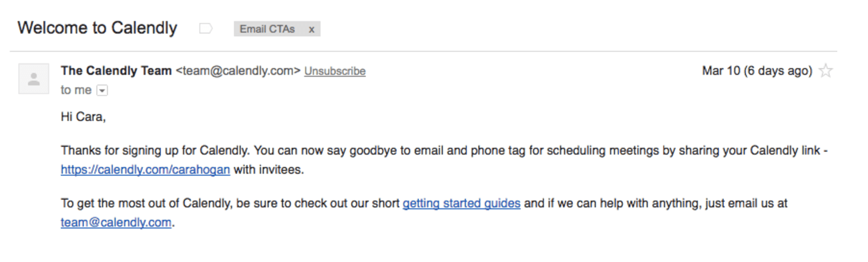Click the sender's profile avatar
Image resolution: width=868 pixels, height=262 pixels.
[x=33, y=79]
